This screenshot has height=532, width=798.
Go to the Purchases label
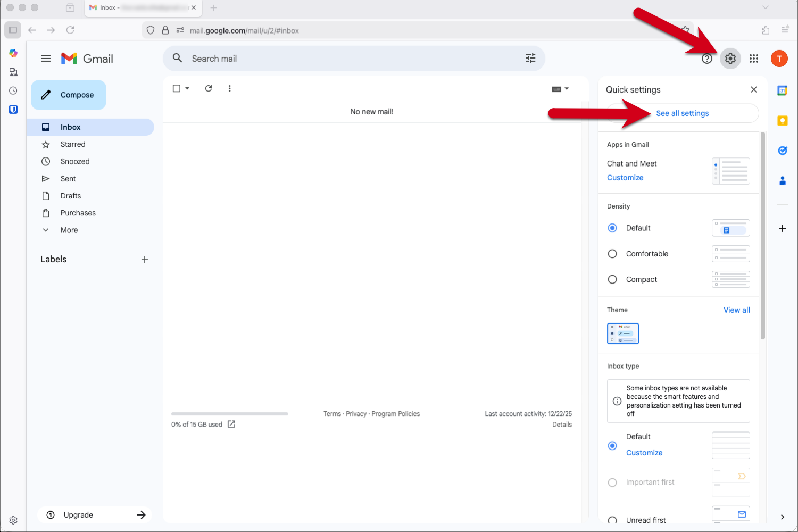tap(78, 213)
